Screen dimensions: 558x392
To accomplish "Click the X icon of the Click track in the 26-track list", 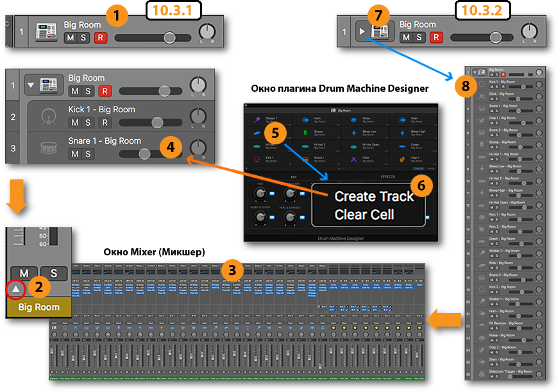I will coord(482,96).
